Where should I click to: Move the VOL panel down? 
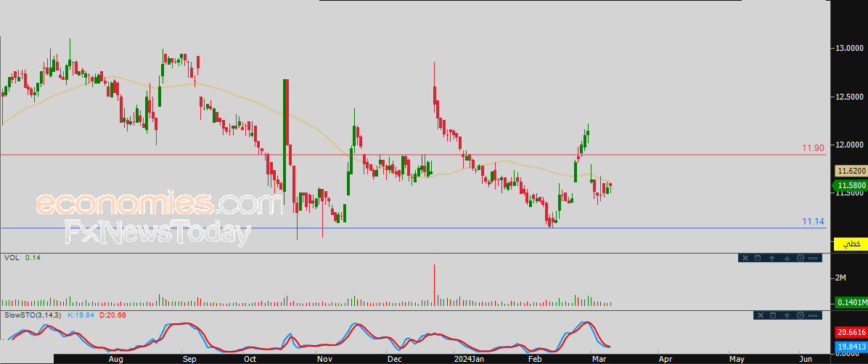click(786, 258)
